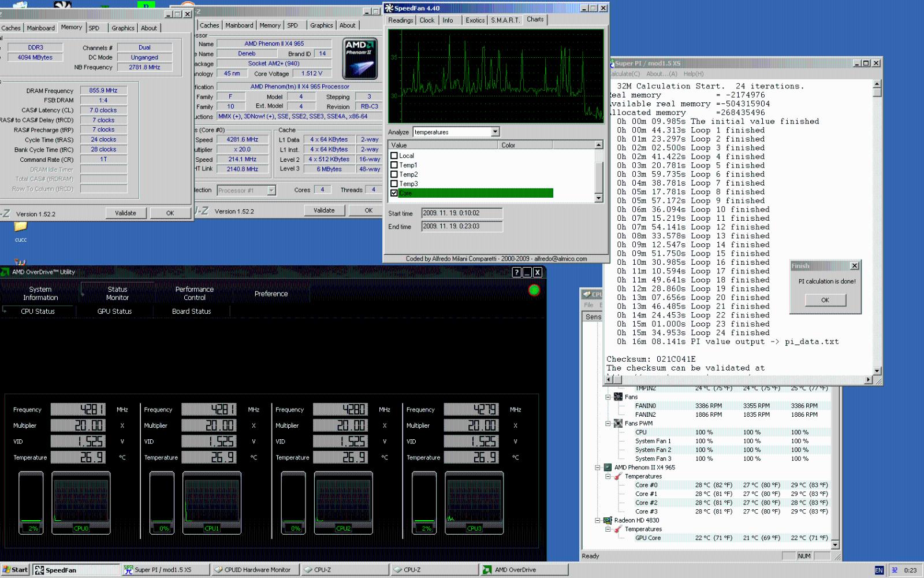Open AMD OverDrive help question mark

pos(517,272)
